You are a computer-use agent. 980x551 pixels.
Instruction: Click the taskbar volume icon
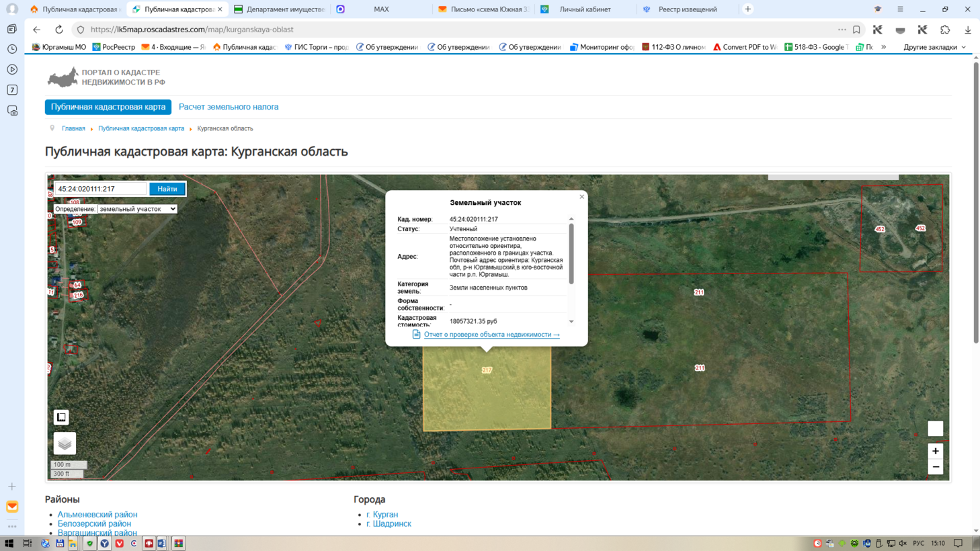903,543
